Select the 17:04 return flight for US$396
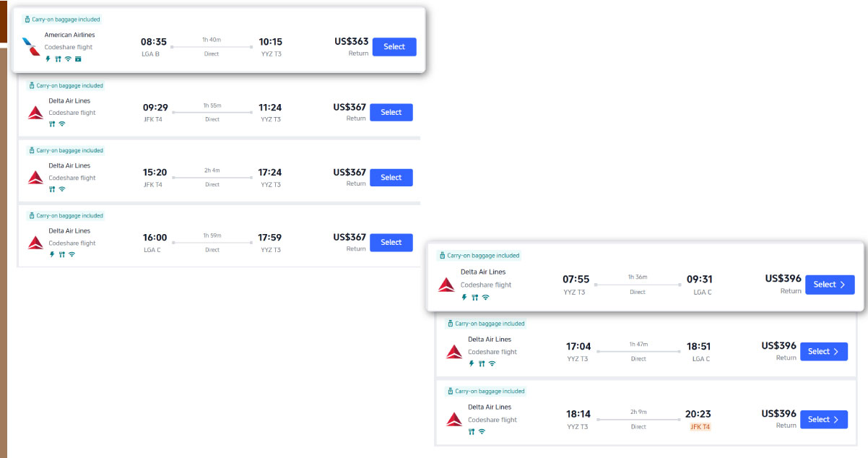 pyautogui.click(x=823, y=352)
